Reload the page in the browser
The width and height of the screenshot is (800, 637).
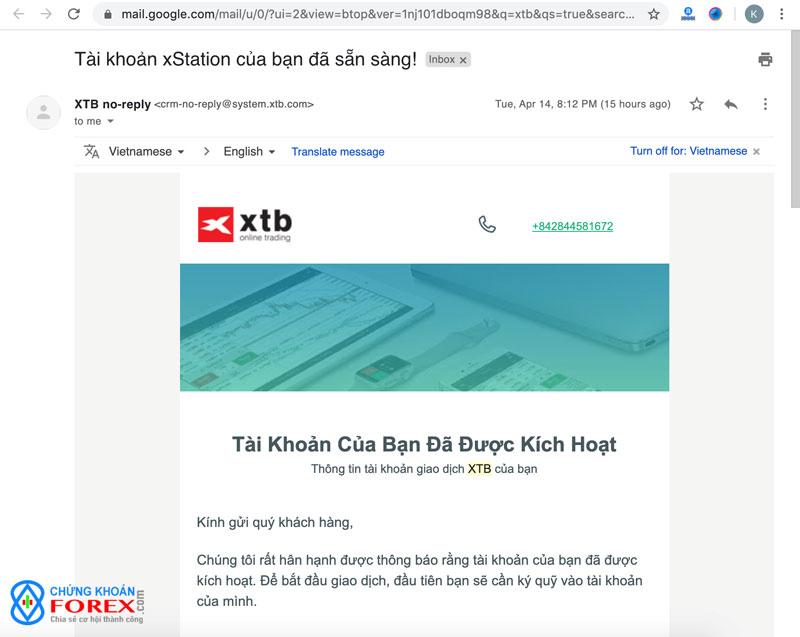(73, 14)
